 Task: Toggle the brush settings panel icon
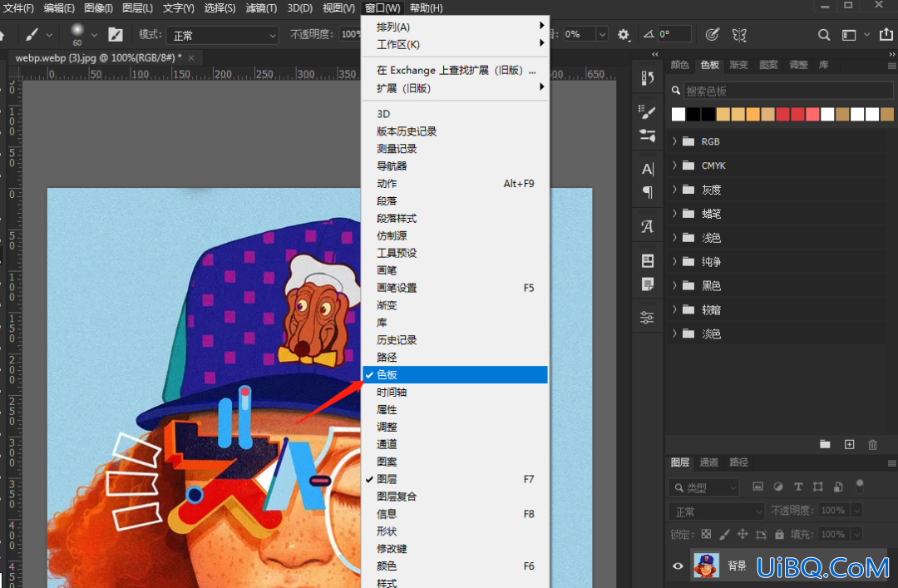tap(116, 35)
